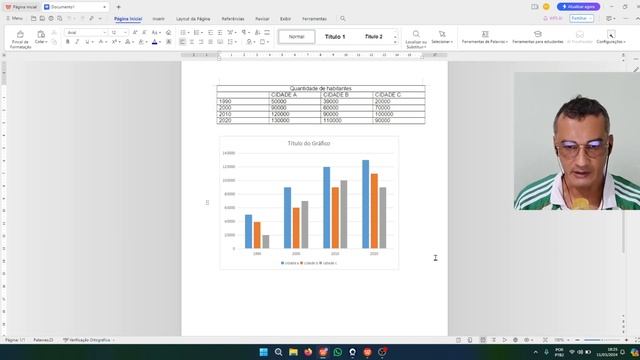Switch to the Referências tab
Screen dimensions: 640x360
click(233, 19)
